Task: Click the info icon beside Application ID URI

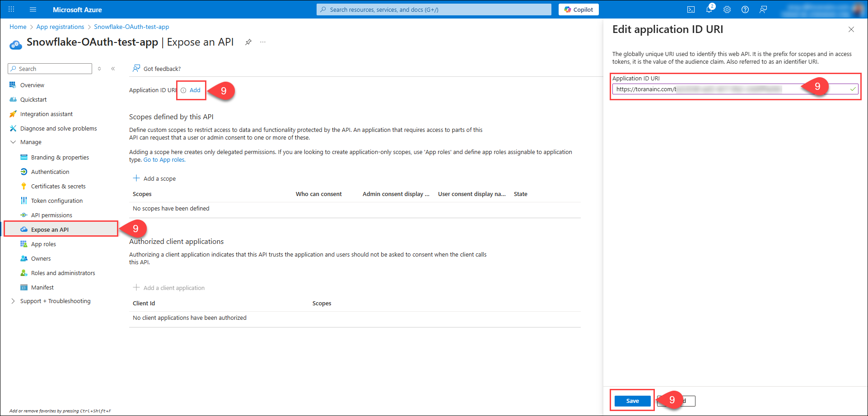Action: [183, 90]
